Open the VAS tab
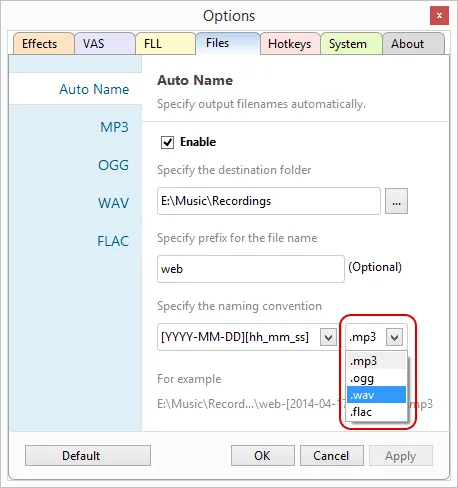 105,44
